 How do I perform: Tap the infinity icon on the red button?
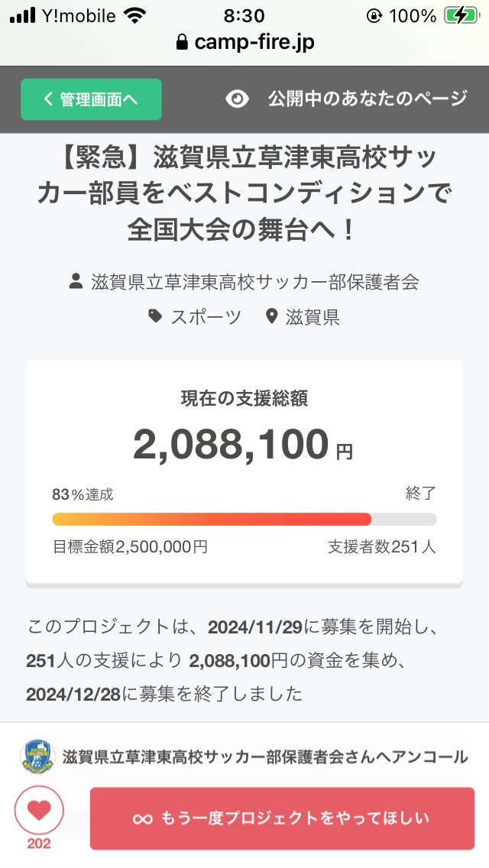pos(142,819)
